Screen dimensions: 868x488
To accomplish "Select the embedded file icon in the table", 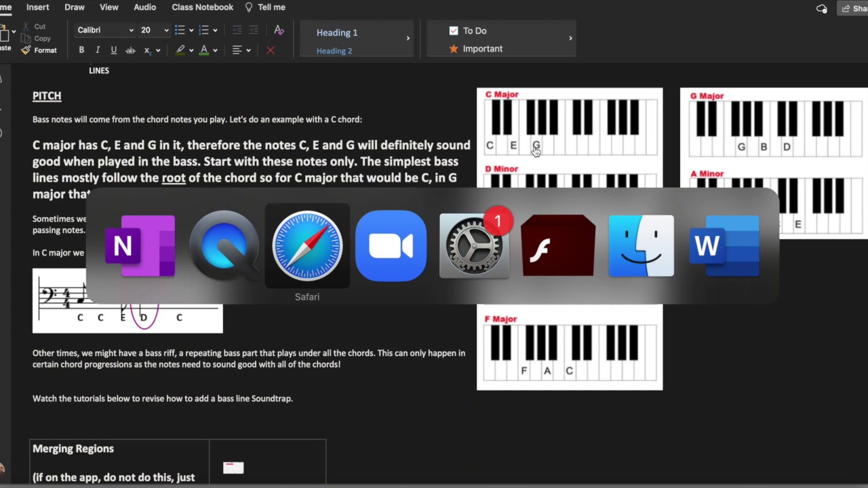I will pyautogui.click(x=233, y=468).
